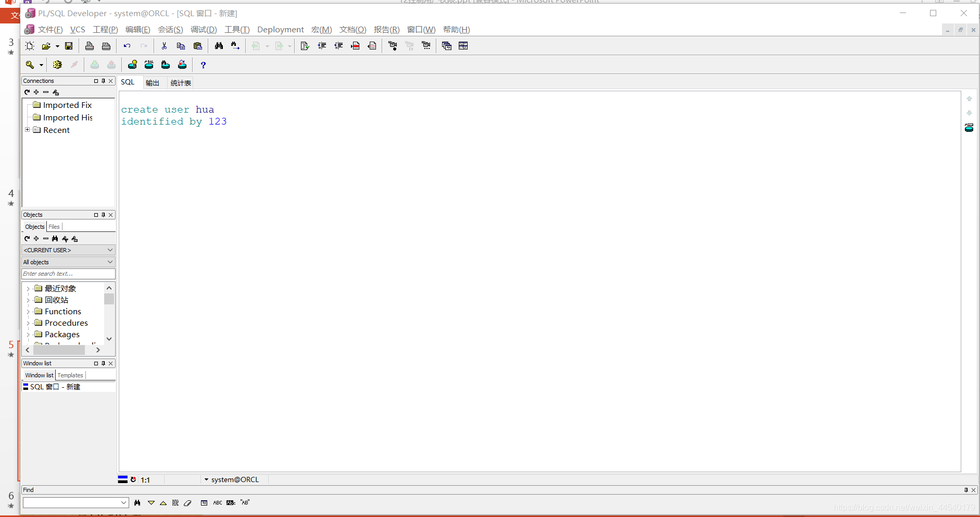The height and width of the screenshot is (517, 980).
Task: Open the 会话(S) menu
Action: click(170, 30)
